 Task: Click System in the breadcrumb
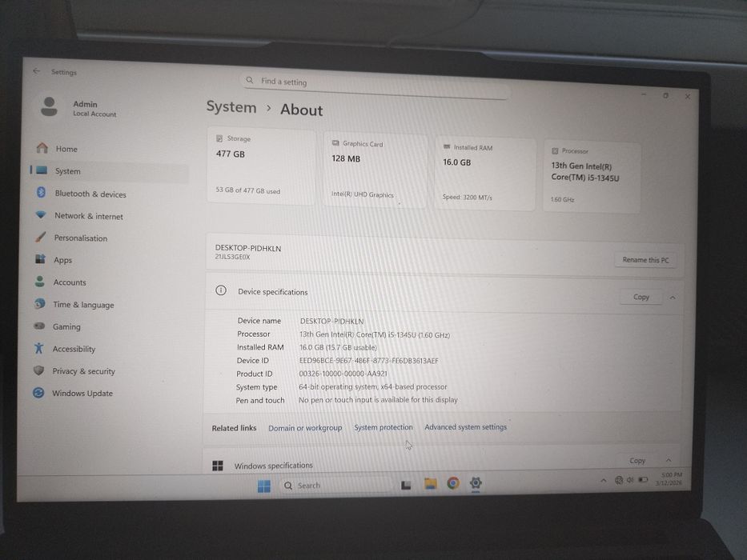pos(231,106)
